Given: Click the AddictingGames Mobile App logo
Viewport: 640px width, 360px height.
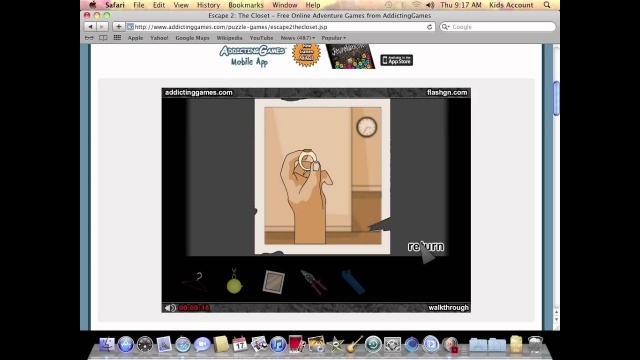Looking at the screenshot, I should click(x=252, y=56).
